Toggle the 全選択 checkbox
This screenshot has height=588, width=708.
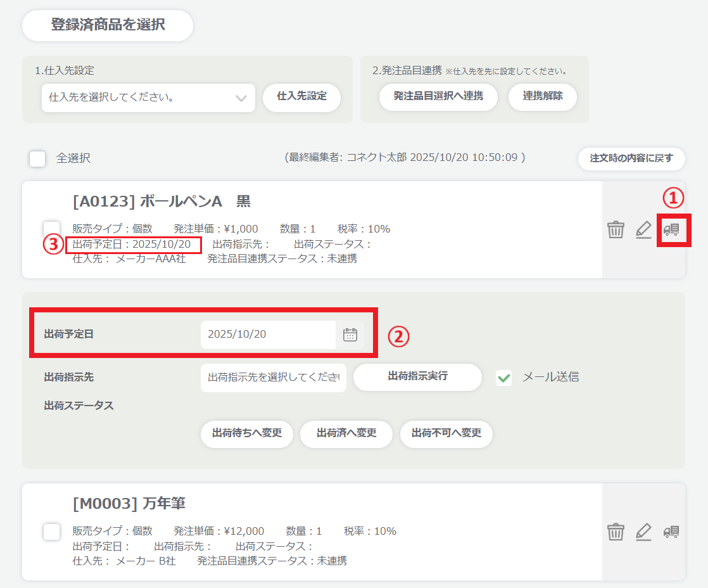[37, 158]
